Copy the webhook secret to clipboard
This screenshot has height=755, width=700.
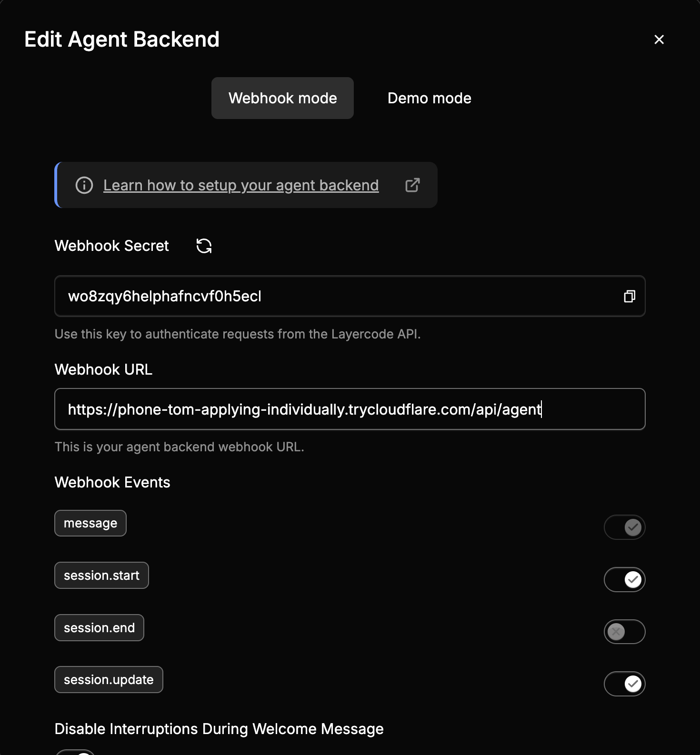[630, 296]
